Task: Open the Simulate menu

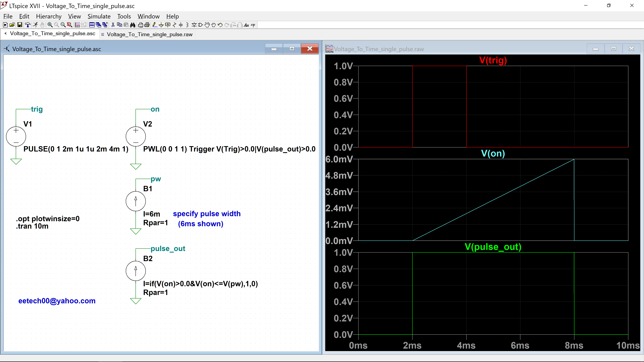Action: pyautogui.click(x=99, y=16)
